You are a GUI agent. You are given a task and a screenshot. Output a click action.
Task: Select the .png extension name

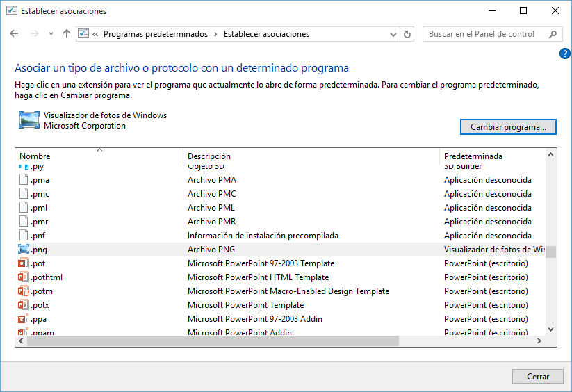[39, 250]
